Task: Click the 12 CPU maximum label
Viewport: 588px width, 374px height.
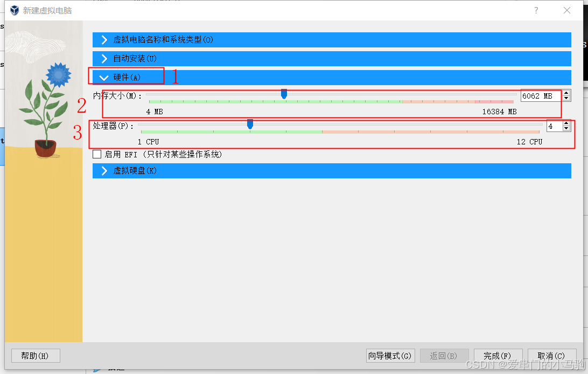Action: [529, 142]
